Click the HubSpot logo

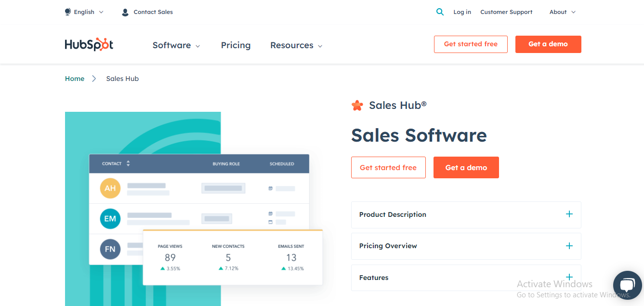pos(89,45)
